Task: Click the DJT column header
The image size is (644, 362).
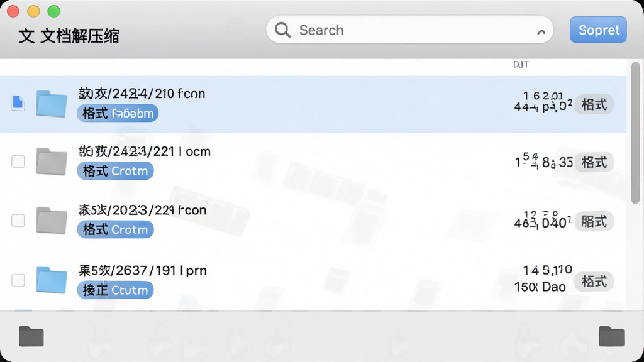Action: pos(521,65)
